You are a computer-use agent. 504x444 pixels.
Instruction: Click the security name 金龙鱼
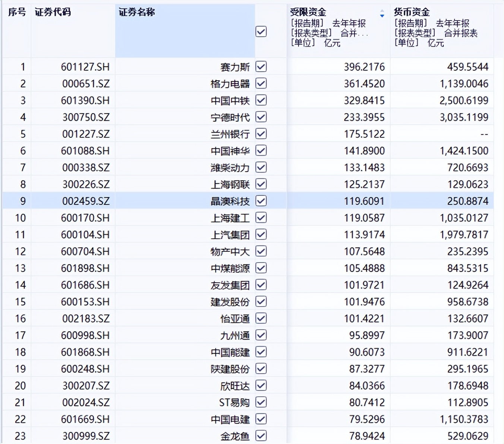235,436
